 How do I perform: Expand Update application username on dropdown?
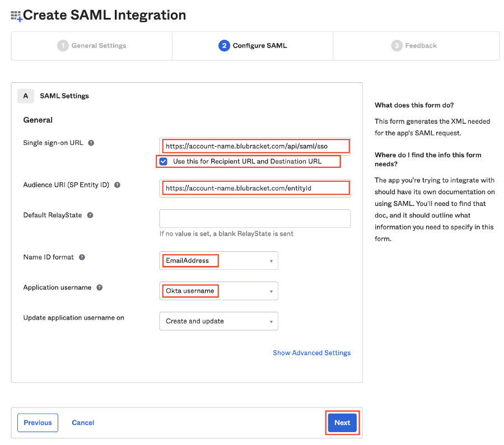[218, 321]
